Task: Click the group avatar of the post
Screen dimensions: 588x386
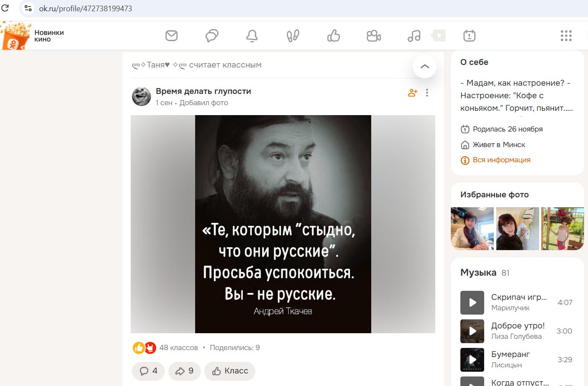Action: click(x=141, y=96)
